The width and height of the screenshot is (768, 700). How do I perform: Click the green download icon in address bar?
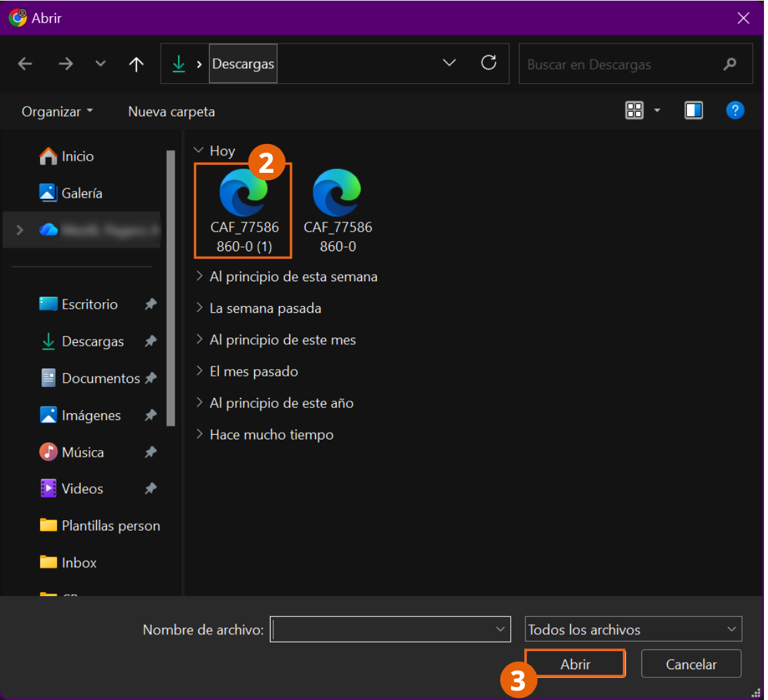click(x=179, y=64)
